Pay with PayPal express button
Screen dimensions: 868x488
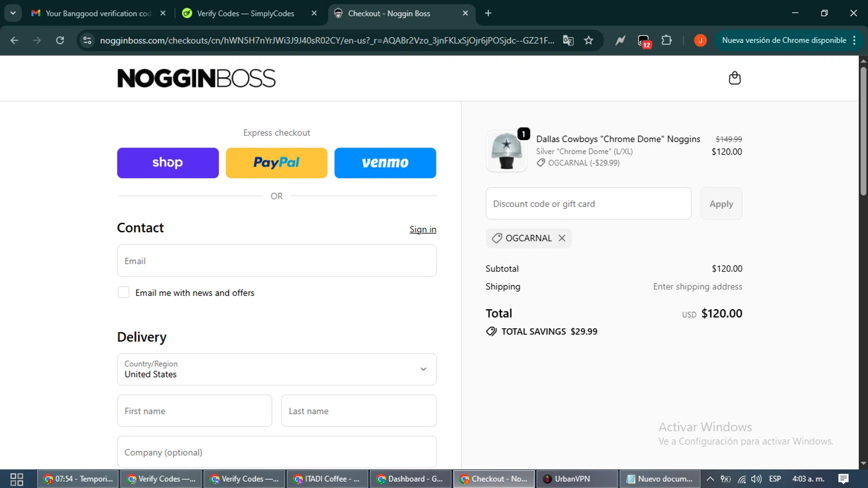click(277, 163)
